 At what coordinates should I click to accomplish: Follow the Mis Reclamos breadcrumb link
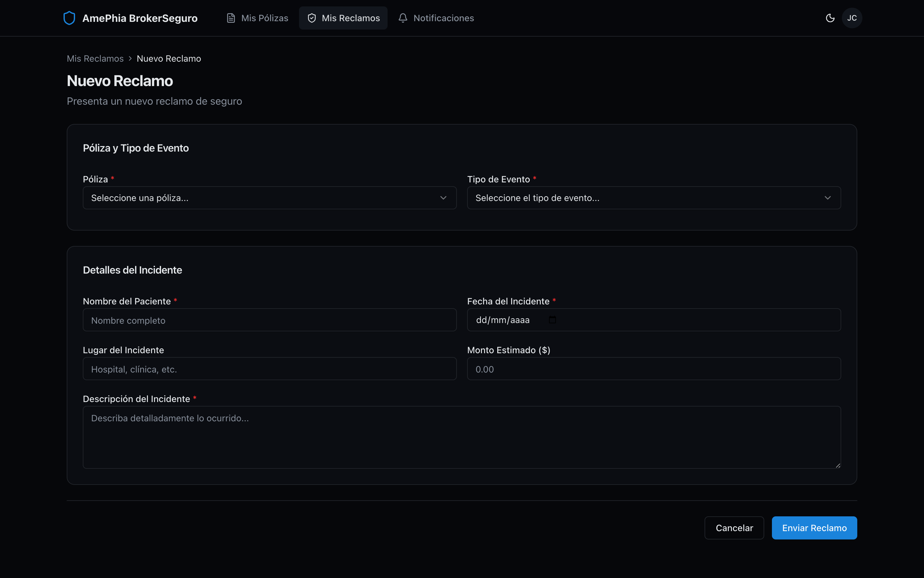click(x=95, y=58)
